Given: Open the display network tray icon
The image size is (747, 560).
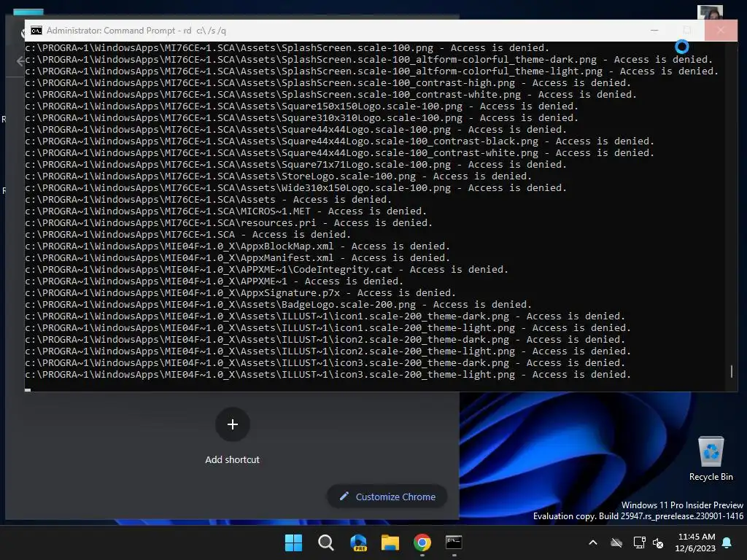Looking at the screenshot, I should coord(639,542).
